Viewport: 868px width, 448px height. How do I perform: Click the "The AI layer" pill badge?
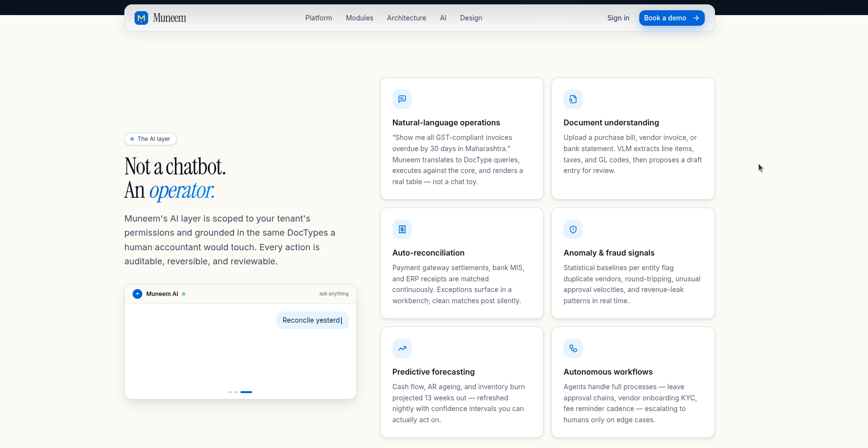point(151,139)
